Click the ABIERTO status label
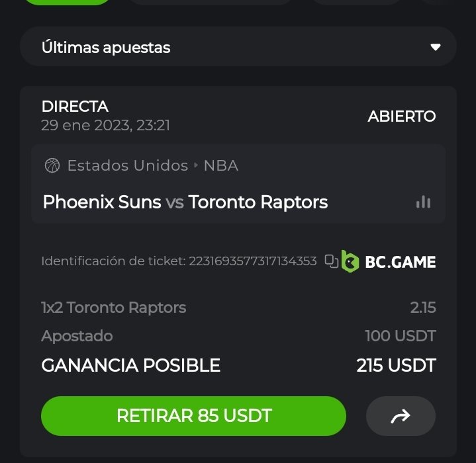The image size is (476, 463). (401, 116)
